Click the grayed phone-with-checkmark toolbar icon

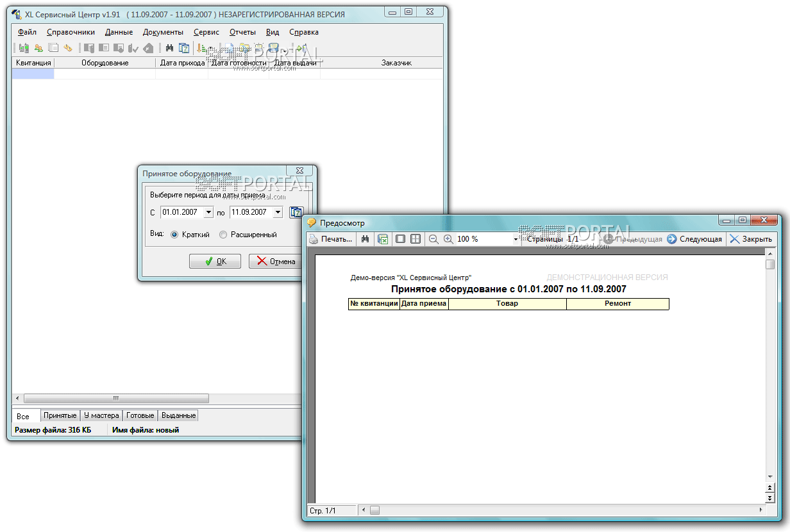133,47
